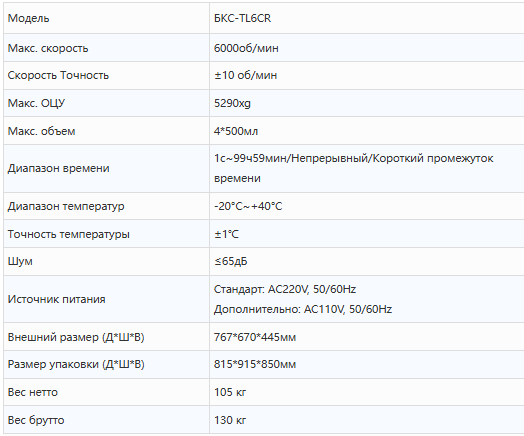Click the 4*500мл volume value
The width and height of the screenshot is (524, 436).
pyautogui.click(x=236, y=131)
